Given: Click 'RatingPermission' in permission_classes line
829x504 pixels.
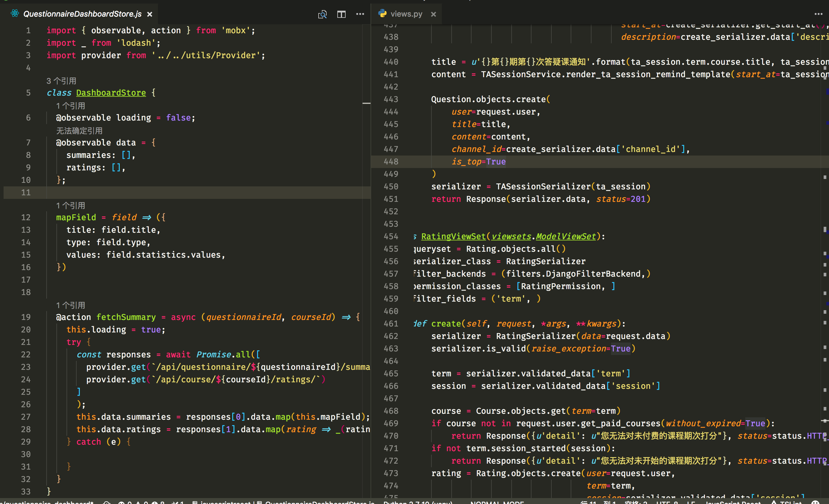Looking at the screenshot, I should coord(561,286).
